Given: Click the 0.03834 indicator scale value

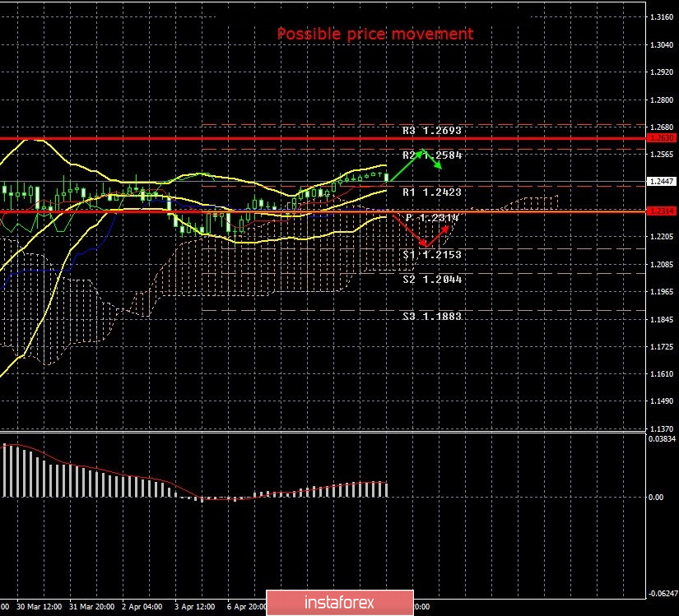Looking at the screenshot, I should pos(662,439).
